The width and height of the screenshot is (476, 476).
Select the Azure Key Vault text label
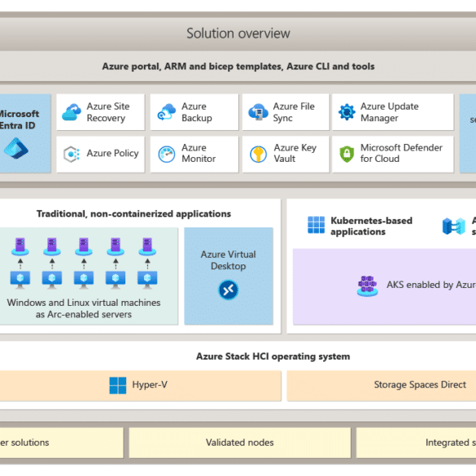(295, 153)
